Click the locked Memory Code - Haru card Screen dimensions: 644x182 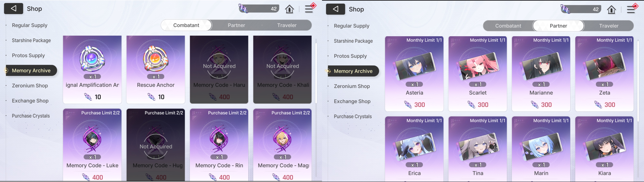tap(219, 70)
